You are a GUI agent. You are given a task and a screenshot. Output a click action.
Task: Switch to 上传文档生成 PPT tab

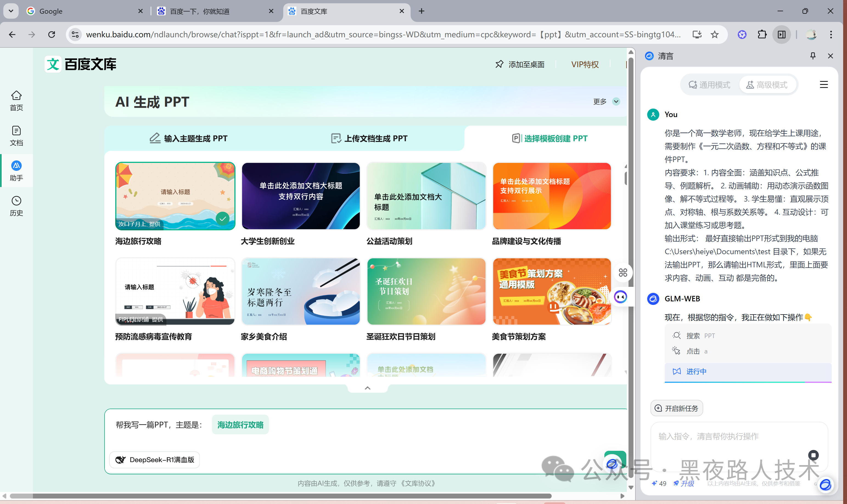pos(369,138)
